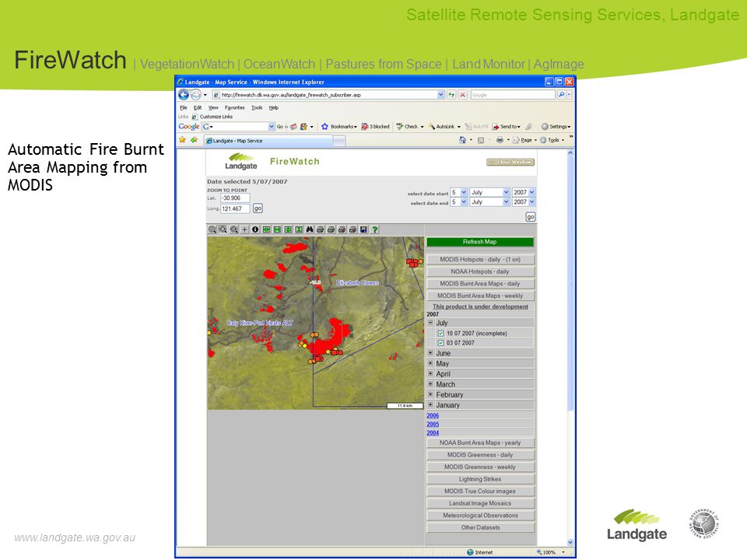
Task: Expand the March month group
Action: tap(430, 384)
